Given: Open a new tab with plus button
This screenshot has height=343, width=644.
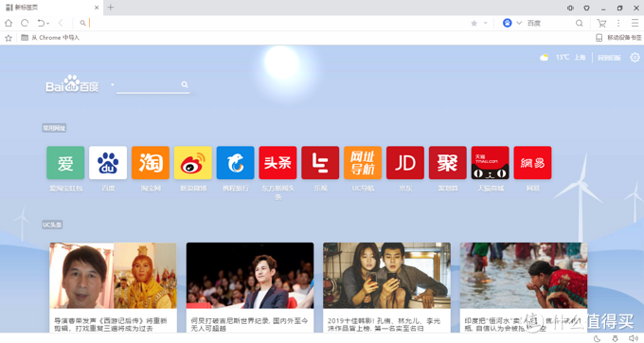Looking at the screenshot, I should point(111,8).
